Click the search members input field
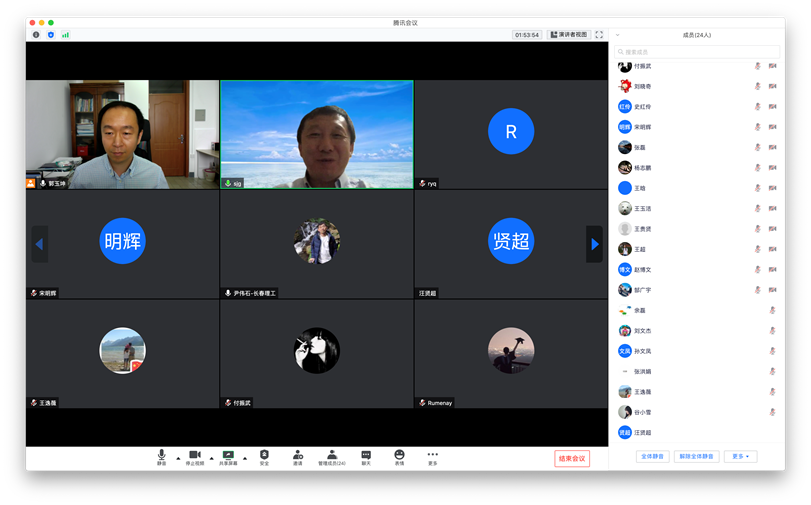Viewport: 811px width, 505px height. pyautogui.click(x=682, y=51)
